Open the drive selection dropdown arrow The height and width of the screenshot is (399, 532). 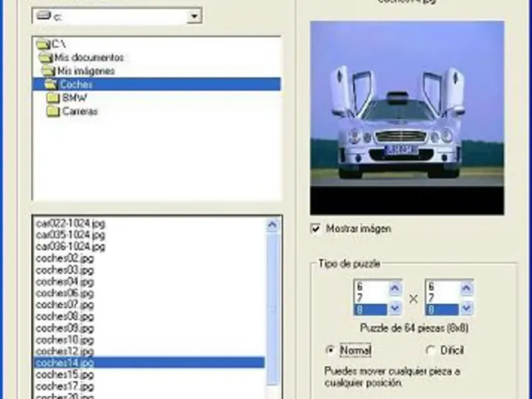(194, 16)
